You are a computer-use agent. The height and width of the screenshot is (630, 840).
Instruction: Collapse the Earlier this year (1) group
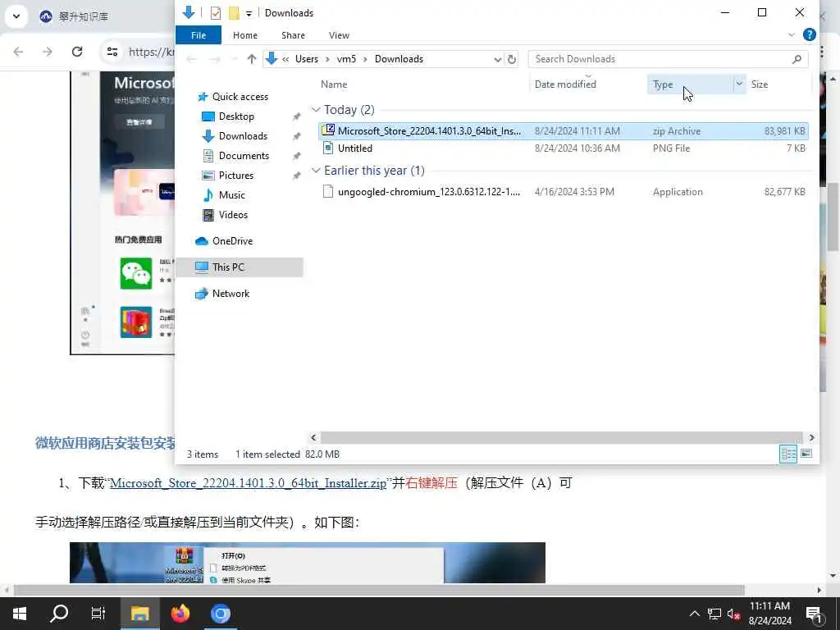coord(316,171)
